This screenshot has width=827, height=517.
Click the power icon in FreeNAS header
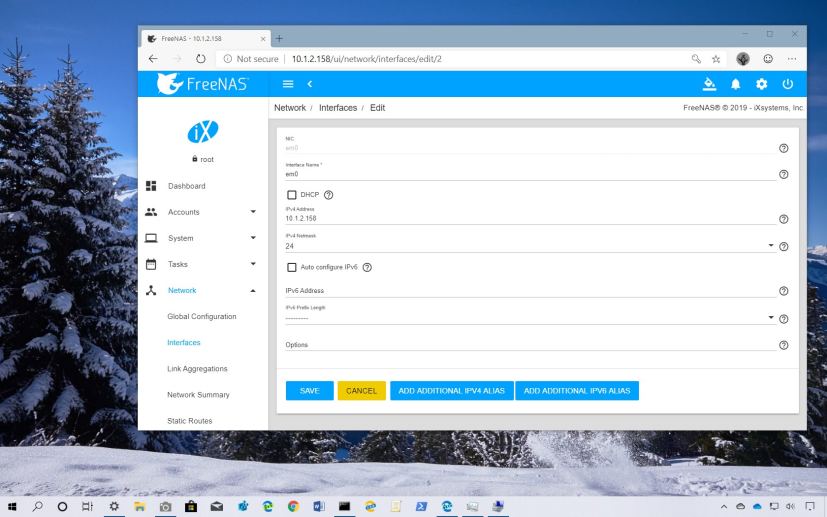click(787, 84)
